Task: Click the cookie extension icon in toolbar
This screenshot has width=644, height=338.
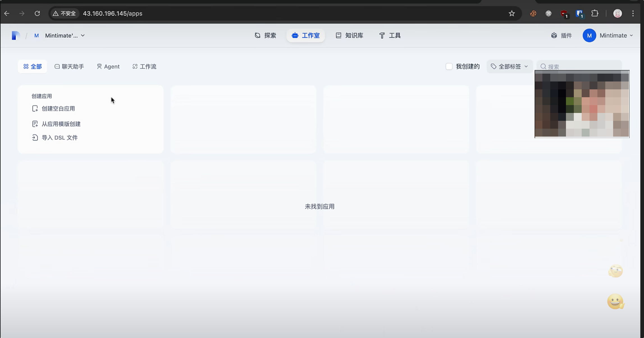Action: click(x=533, y=13)
